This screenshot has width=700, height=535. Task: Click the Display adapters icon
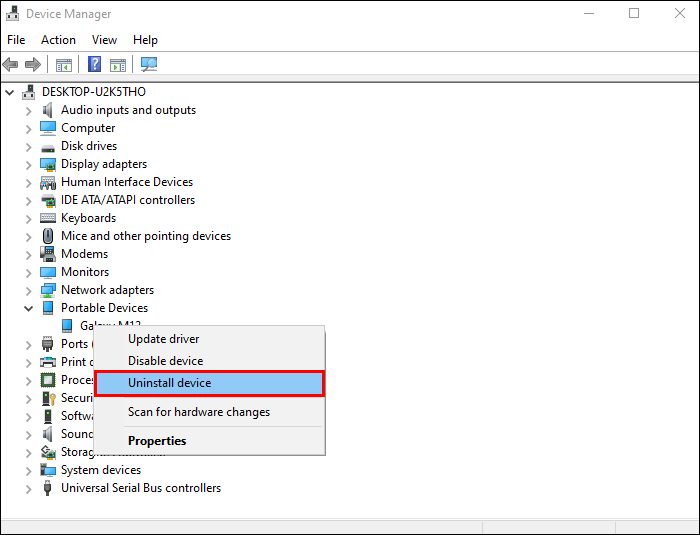(48, 164)
